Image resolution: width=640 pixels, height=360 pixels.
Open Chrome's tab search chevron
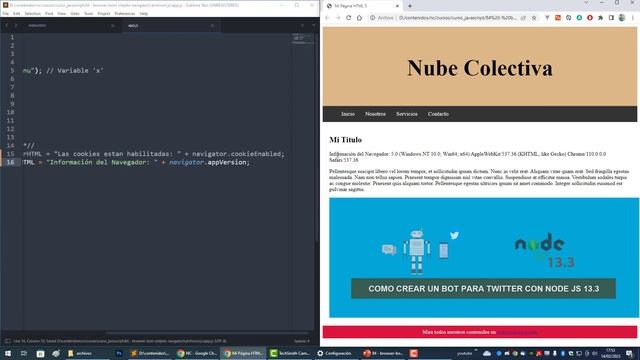pos(586,3)
